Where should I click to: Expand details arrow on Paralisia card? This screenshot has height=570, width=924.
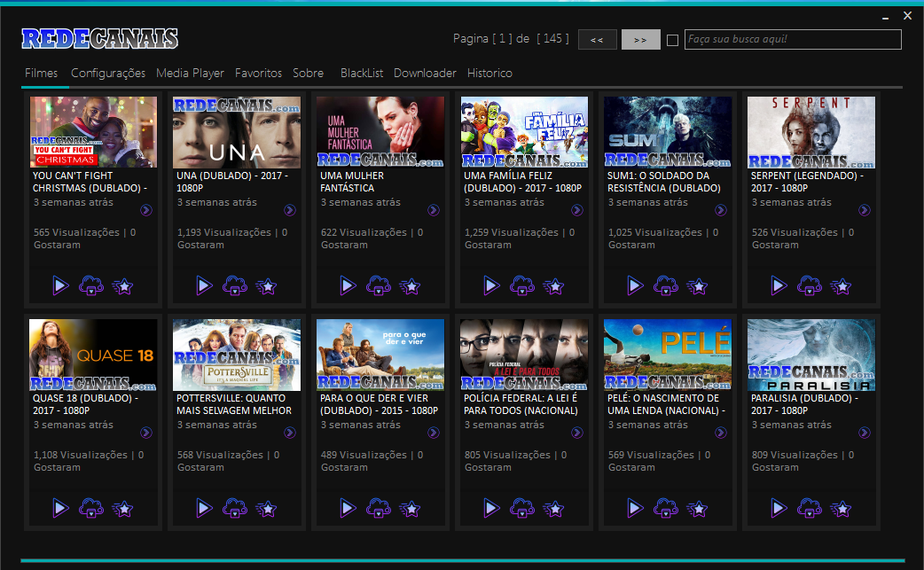click(x=865, y=433)
